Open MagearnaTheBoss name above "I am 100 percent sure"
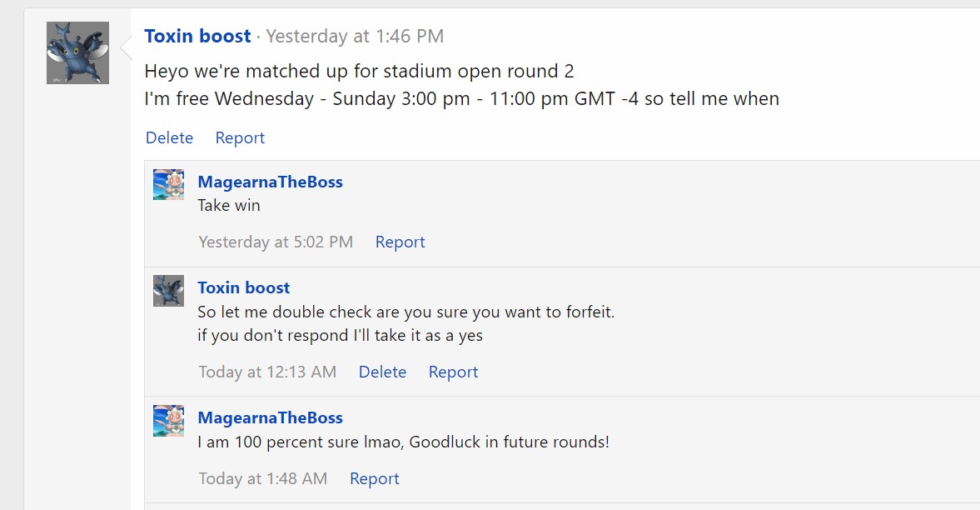The width and height of the screenshot is (980, 510). click(270, 417)
